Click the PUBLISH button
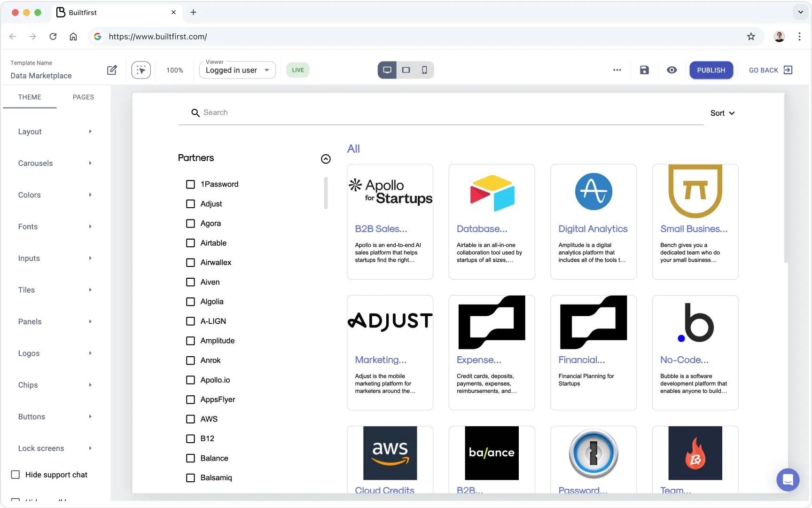The width and height of the screenshot is (812, 508). pos(711,70)
